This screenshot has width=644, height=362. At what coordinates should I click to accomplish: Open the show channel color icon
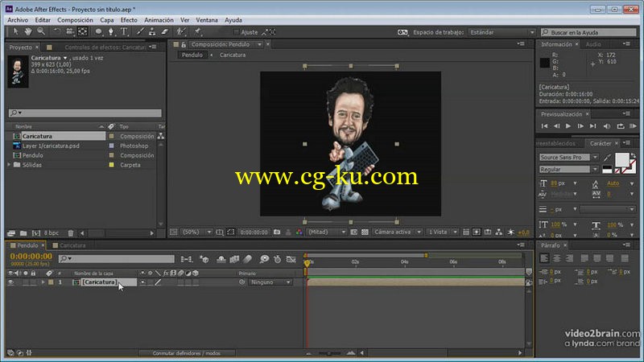pyautogui.click(x=299, y=232)
